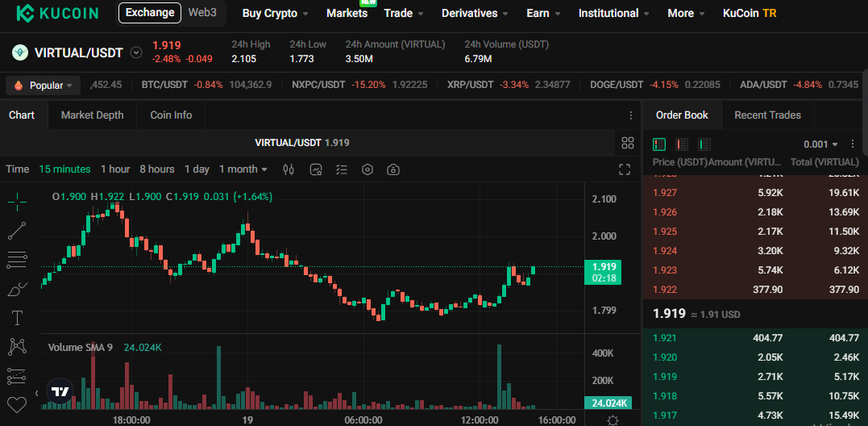Select the Chart tab
This screenshot has width=868, height=426.
tap(22, 115)
